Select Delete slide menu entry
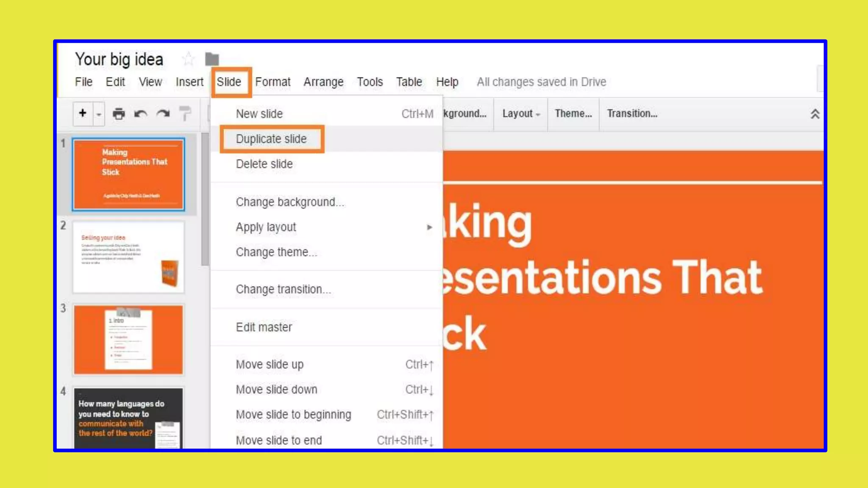 [x=264, y=164]
